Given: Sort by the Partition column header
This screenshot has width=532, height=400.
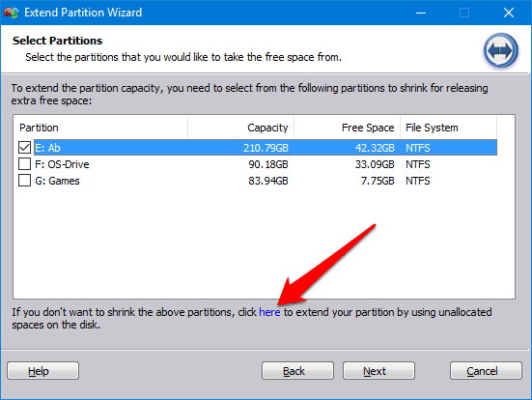Looking at the screenshot, I should pos(100,128).
